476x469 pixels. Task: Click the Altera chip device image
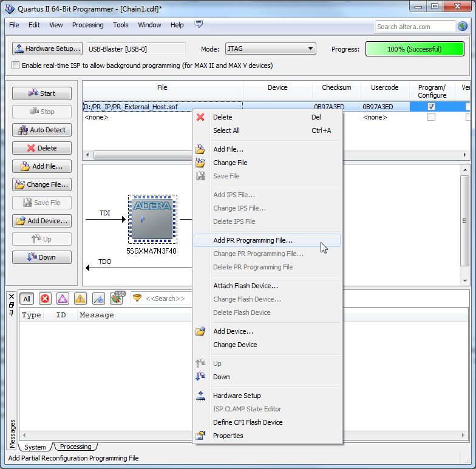point(152,219)
